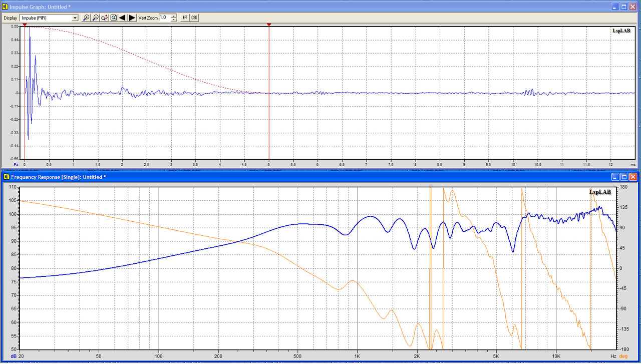Click the FFT toolbar button

click(x=185, y=18)
